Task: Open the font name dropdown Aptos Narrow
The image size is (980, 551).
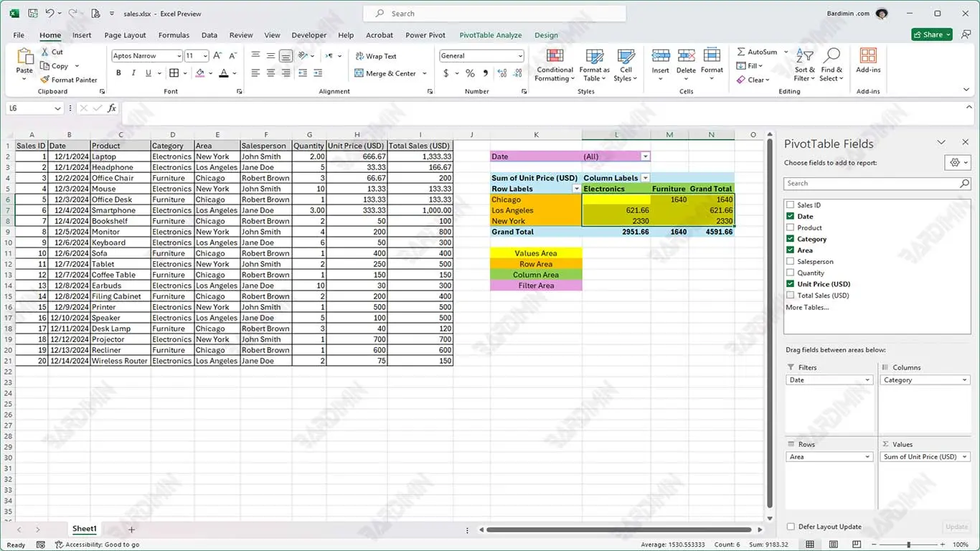Action: [x=179, y=56]
